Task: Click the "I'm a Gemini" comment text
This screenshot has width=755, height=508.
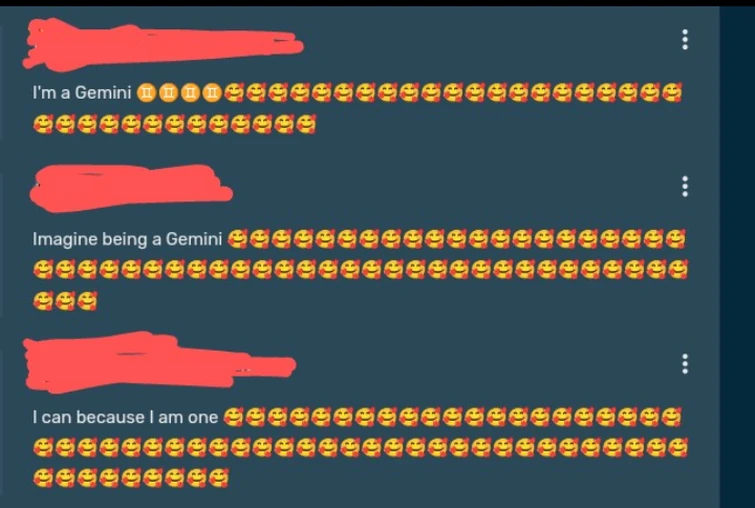Action: (82, 92)
